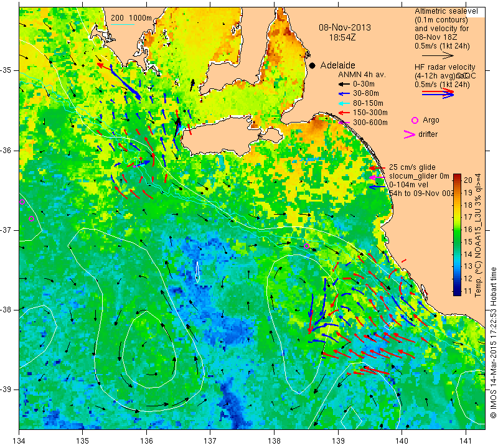Viewport: 498px width, 448px height.
Task: Click colorbar tick value 11
Action: coord(468,291)
